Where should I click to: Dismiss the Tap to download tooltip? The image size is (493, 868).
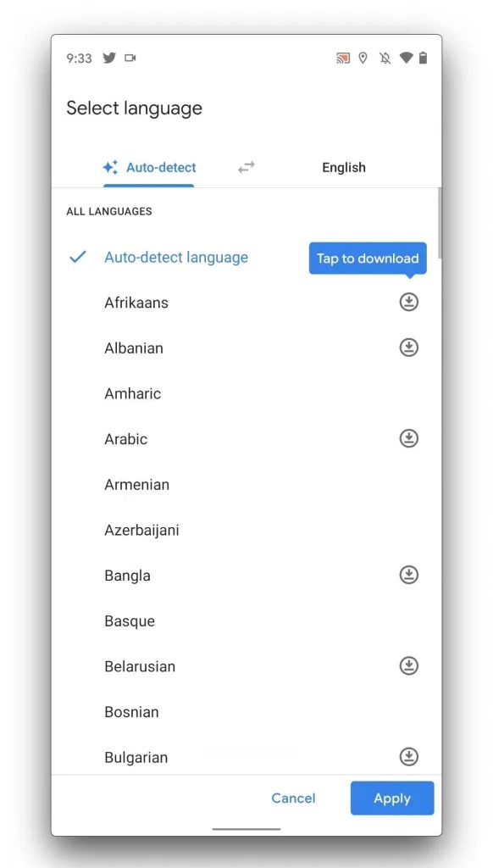[368, 259]
